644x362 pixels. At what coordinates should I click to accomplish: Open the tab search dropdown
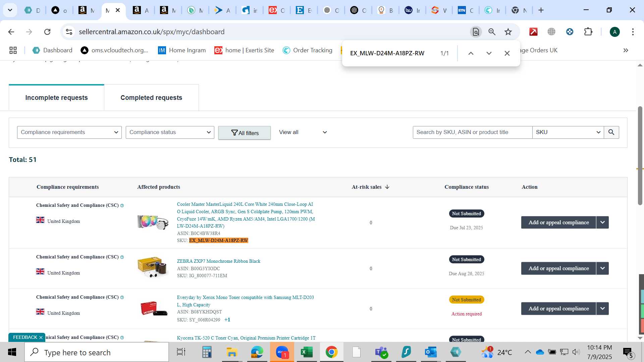pos(10,10)
